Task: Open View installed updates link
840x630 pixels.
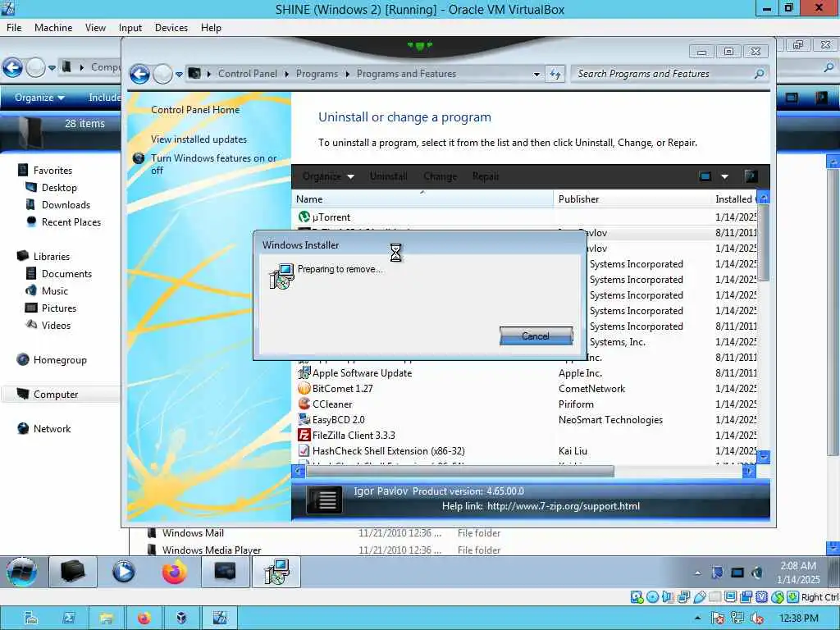Action: coord(199,139)
